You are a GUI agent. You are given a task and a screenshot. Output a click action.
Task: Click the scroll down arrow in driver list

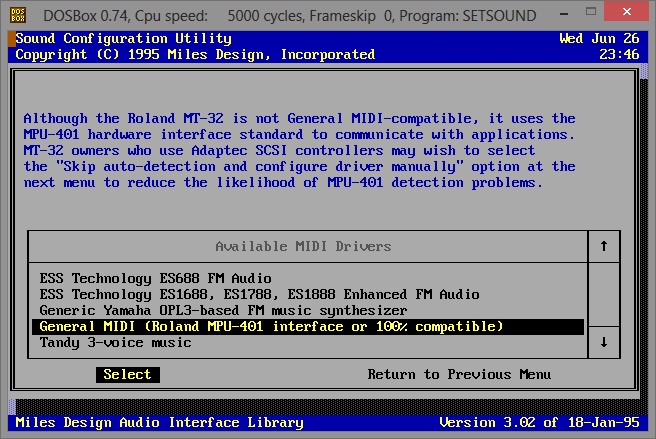pos(604,342)
